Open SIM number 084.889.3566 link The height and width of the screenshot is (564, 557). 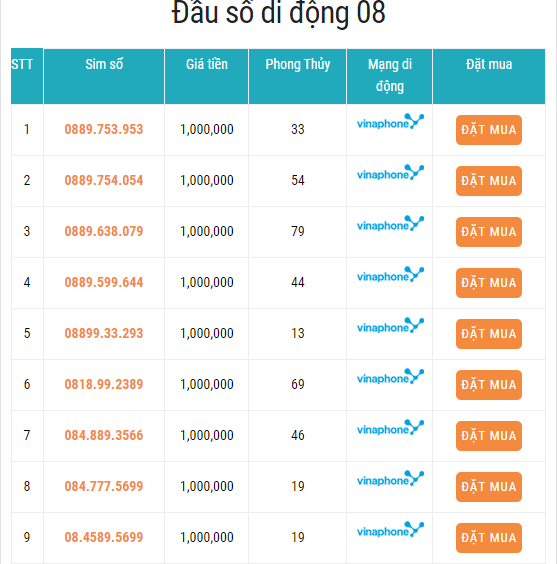click(x=104, y=435)
